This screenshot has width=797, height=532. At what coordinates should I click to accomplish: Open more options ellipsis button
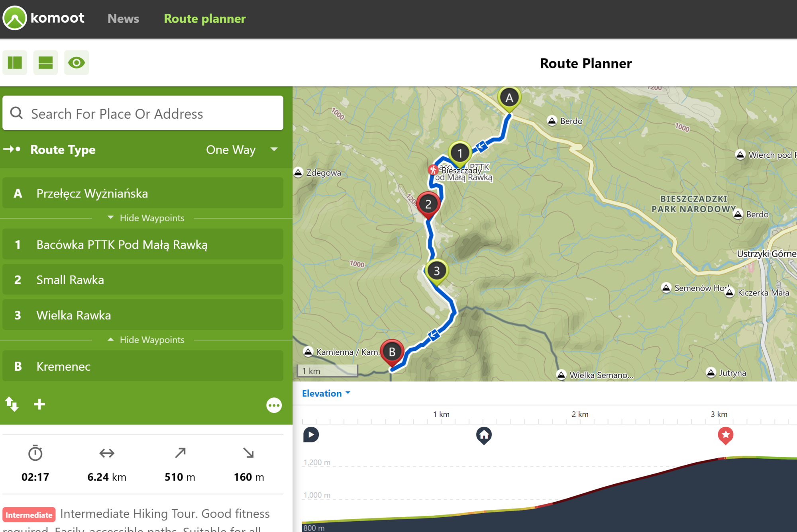click(274, 405)
